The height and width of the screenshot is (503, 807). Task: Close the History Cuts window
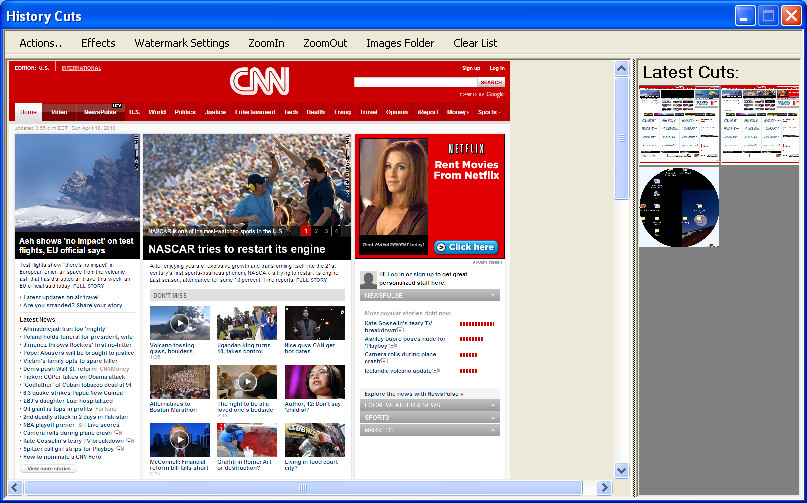point(791,16)
